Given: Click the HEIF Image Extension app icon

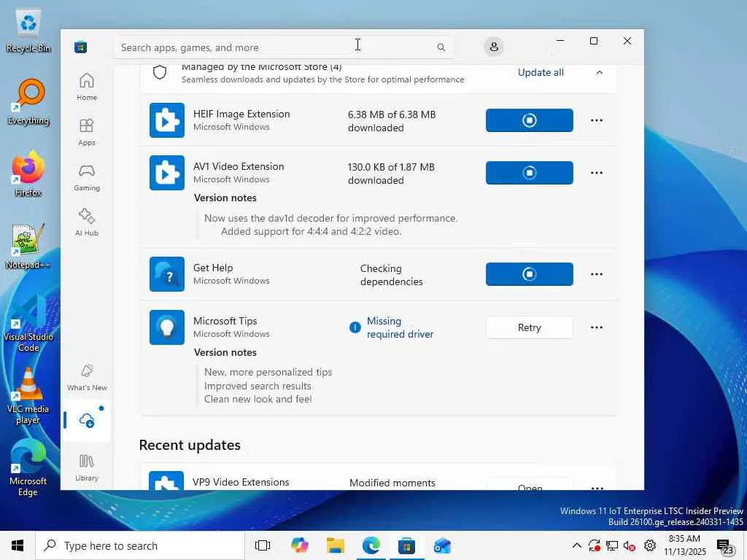Looking at the screenshot, I should click(167, 120).
